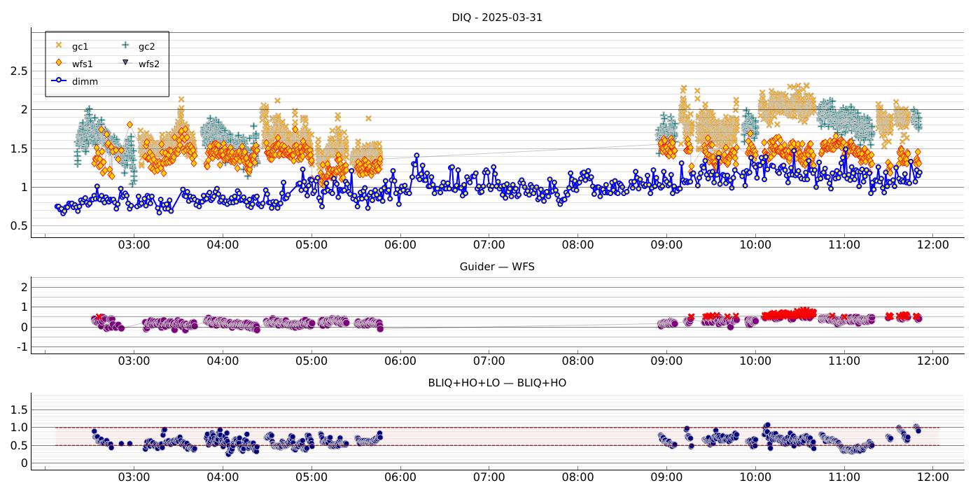Click the 1.5 y-axis label of DIQ plot
Screen dimensions: 980x490
19,148
